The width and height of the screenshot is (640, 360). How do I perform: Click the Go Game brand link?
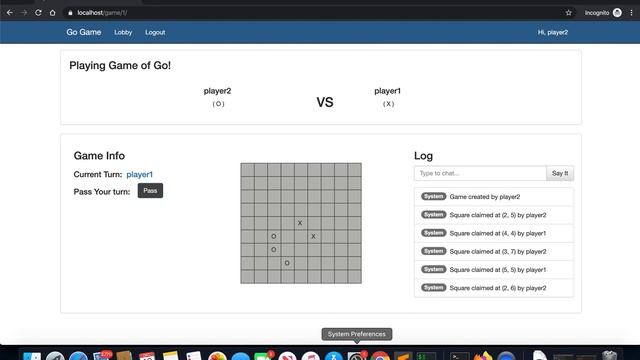point(84,32)
